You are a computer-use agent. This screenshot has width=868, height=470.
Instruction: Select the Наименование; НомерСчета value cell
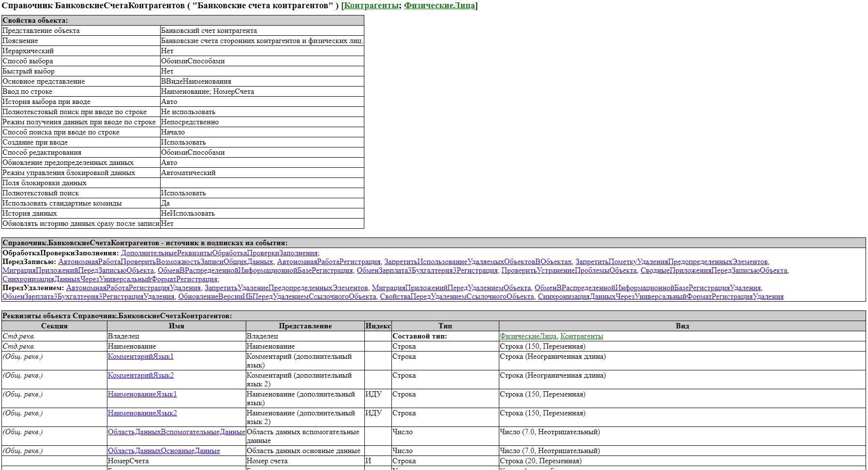262,91
